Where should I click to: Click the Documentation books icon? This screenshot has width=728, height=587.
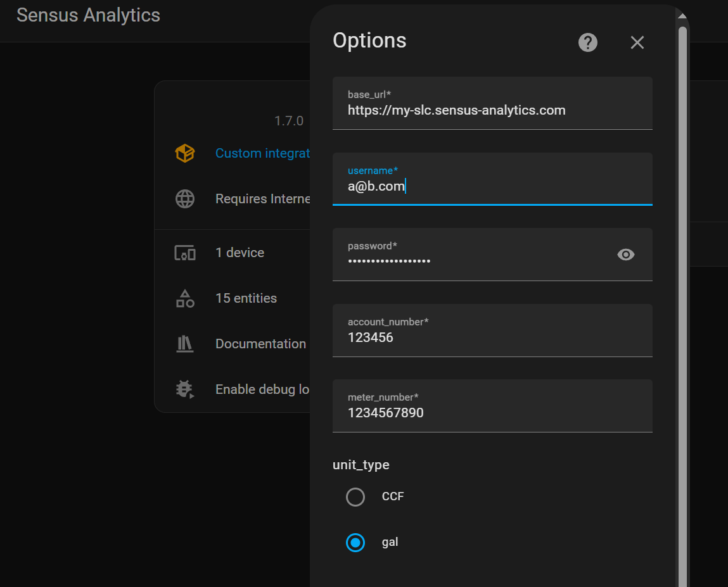(184, 343)
